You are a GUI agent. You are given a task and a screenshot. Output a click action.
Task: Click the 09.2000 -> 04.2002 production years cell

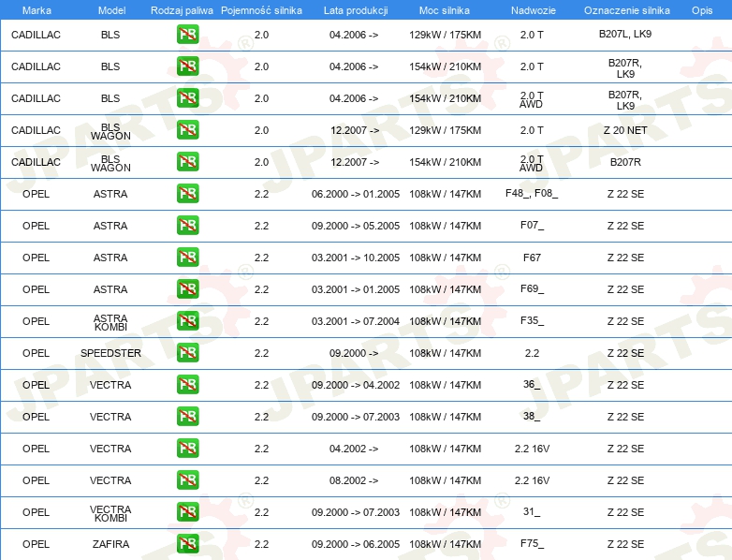pos(356,385)
